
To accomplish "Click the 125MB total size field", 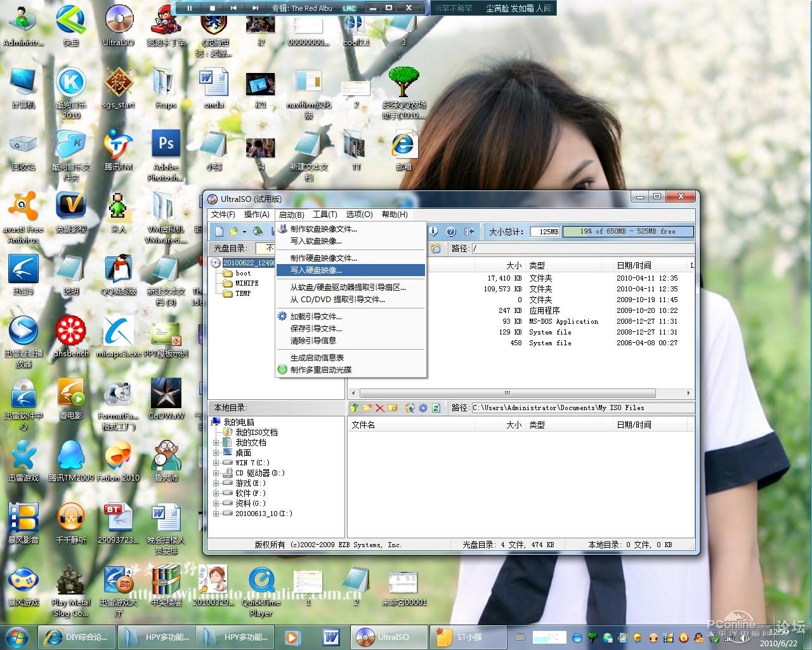I will 545,232.
